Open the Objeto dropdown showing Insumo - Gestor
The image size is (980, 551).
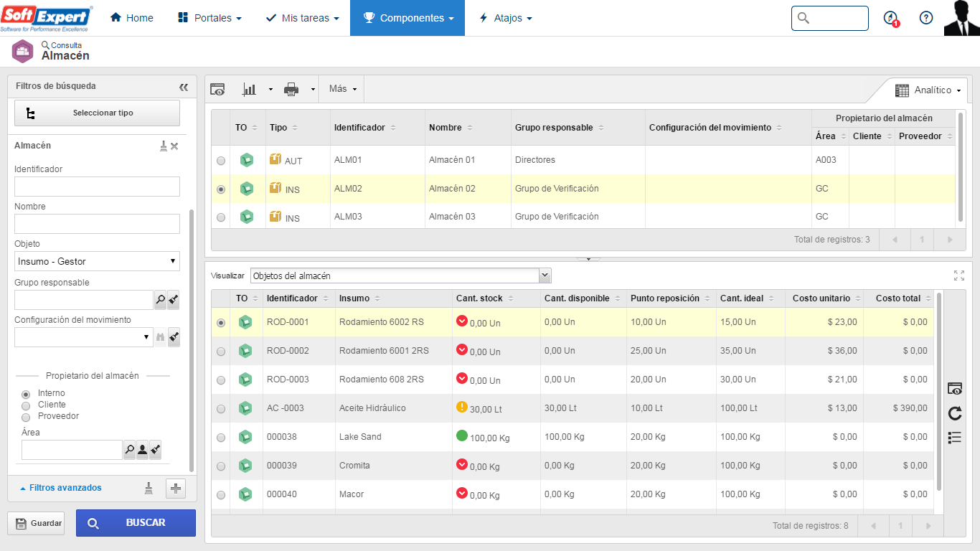pyautogui.click(x=97, y=261)
